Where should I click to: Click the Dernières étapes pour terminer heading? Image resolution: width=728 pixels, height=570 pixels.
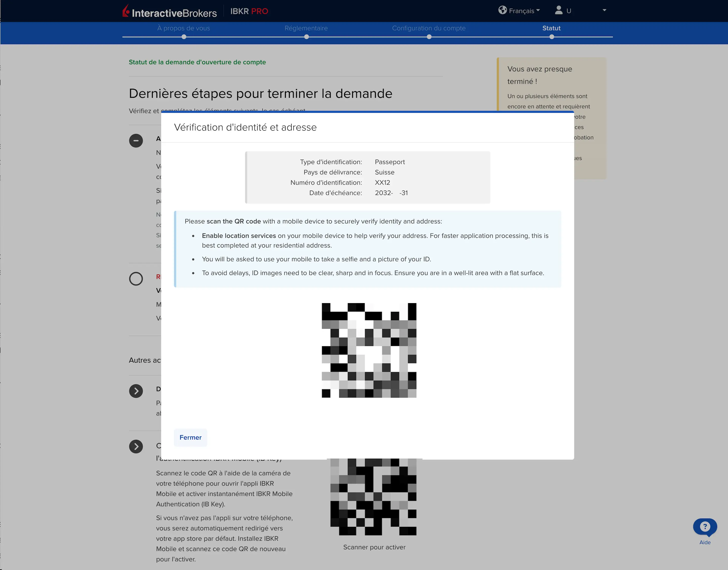261,94
